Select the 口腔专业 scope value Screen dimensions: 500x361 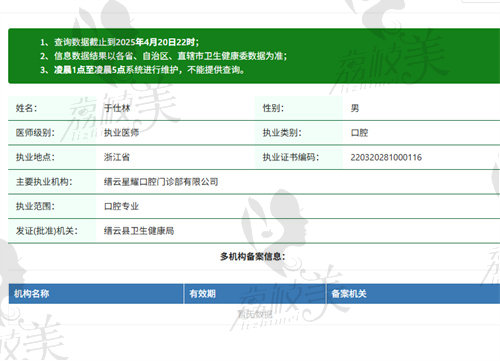(121, 206)
